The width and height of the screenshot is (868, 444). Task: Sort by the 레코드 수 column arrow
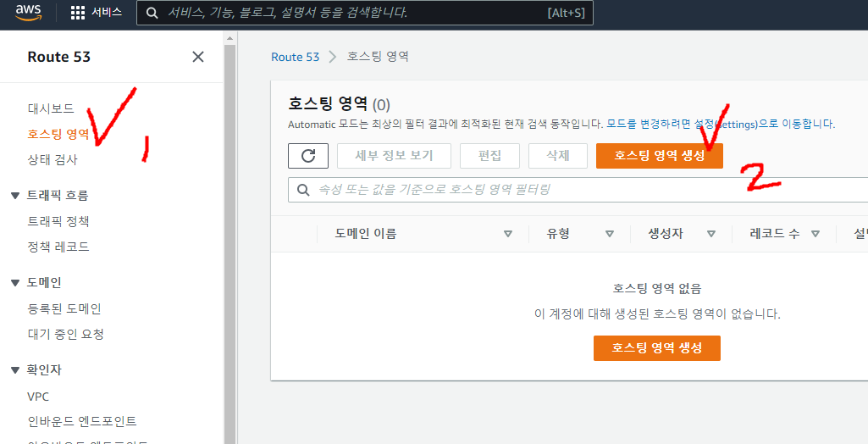pos(815,234)
